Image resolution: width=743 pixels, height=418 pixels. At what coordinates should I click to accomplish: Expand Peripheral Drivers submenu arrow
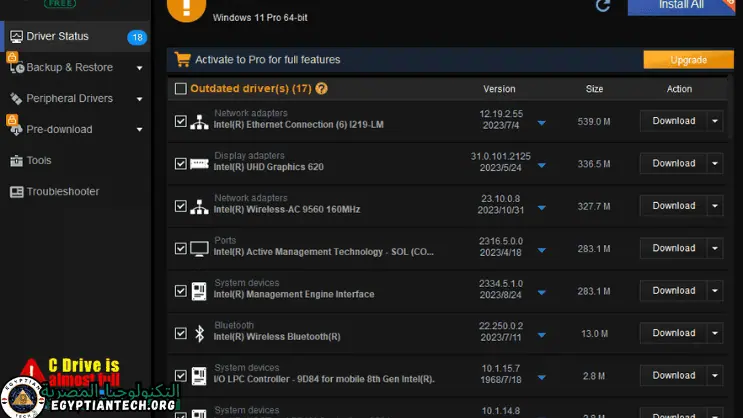click(x=139, y=99)
